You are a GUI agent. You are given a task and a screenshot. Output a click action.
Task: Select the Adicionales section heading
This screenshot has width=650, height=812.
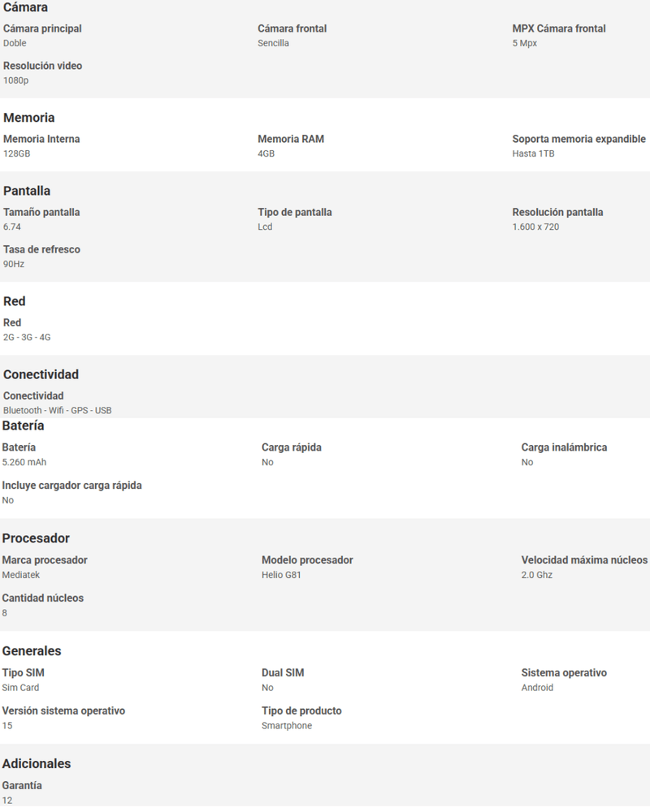point(37,764)
